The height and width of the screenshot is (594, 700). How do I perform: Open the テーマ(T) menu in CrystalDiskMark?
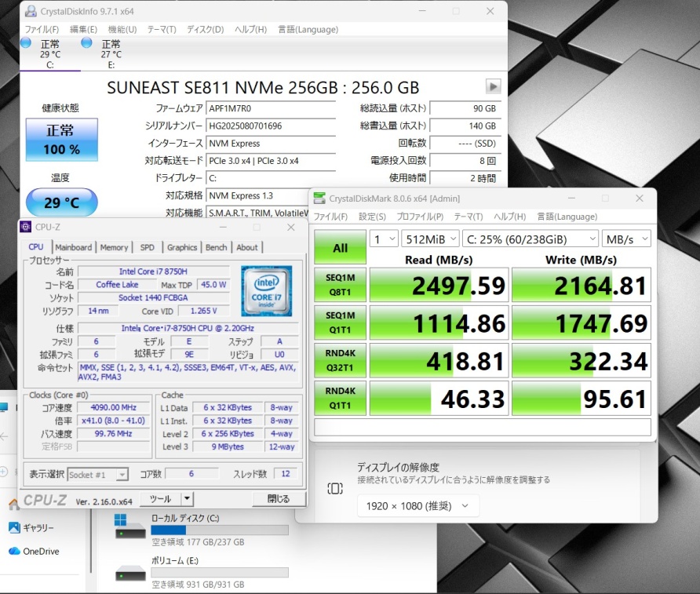coord(468,217)
